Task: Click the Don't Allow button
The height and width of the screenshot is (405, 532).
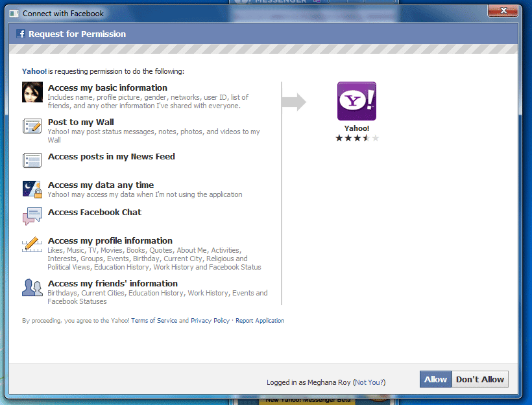Action: [479, 379]
